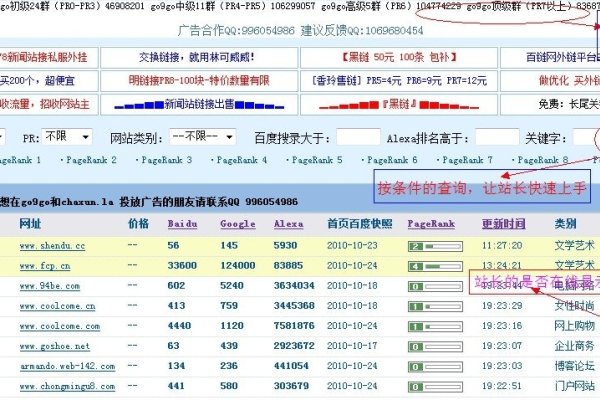Sort table by Alexa column header

click(289, 224)
